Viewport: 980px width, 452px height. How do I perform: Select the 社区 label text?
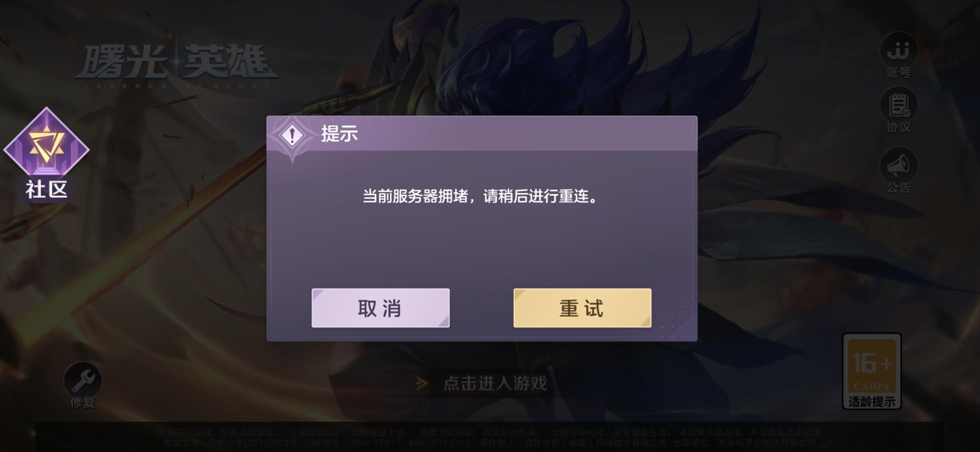(46, 190)
